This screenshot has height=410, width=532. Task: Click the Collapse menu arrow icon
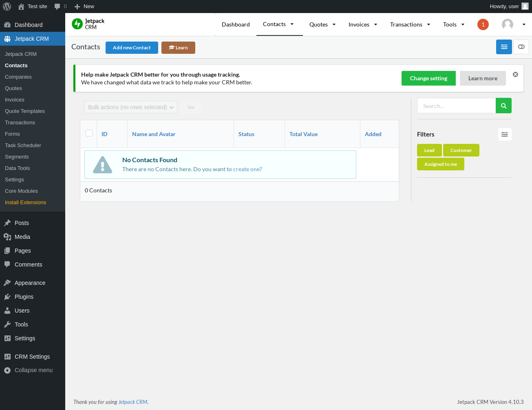click(x=7, y=370)
